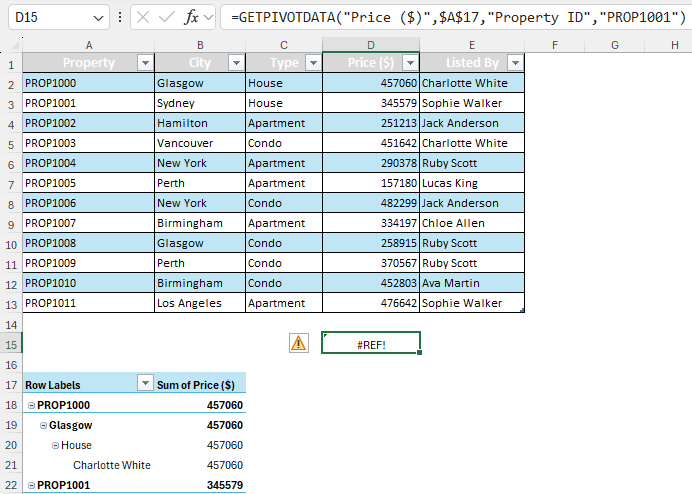The width and height of the screenshot is (692, 494).
Task: Click inside the formula bar text
Action: 456,17
